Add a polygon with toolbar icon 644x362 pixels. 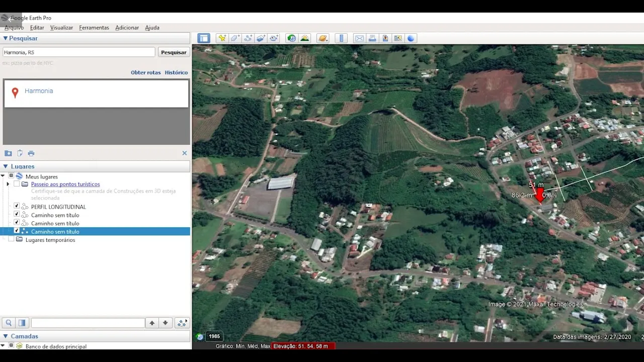tap(235, 38)
